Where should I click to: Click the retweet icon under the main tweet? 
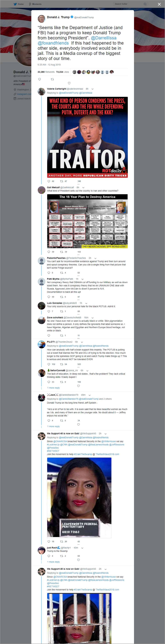52,79
